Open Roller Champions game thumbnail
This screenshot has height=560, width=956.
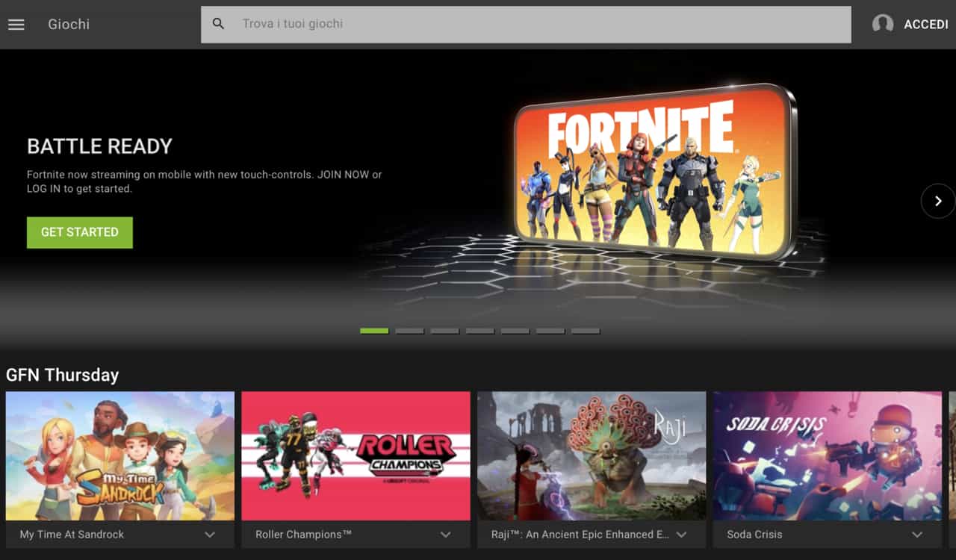[356, 455]
